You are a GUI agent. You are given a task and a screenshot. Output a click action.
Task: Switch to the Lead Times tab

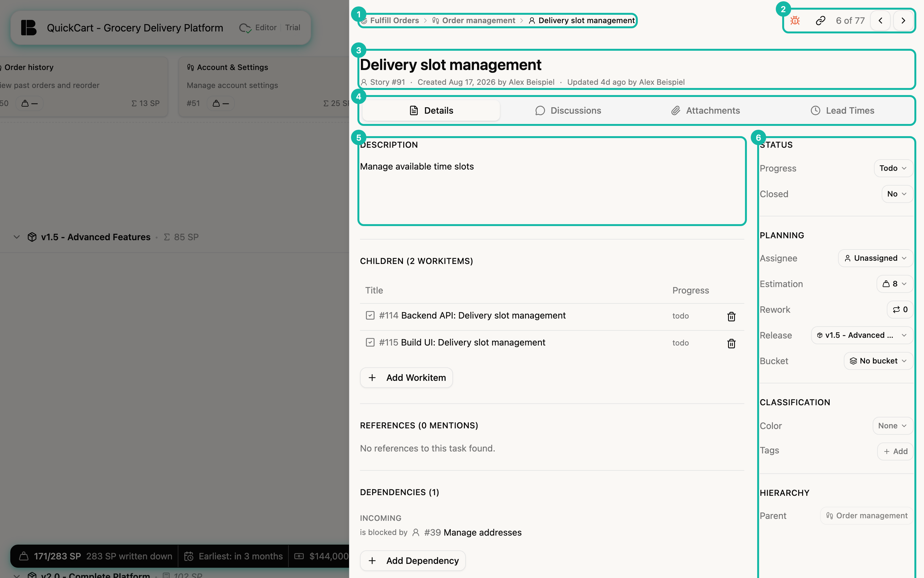(842, 110)
